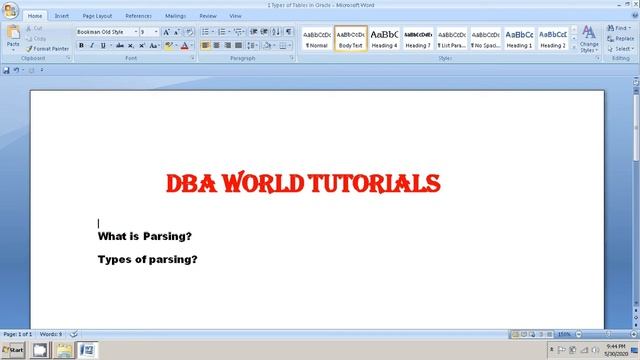Toggle Center alignment
Screen dimensions: 640x360
click(x=216, y=45)
